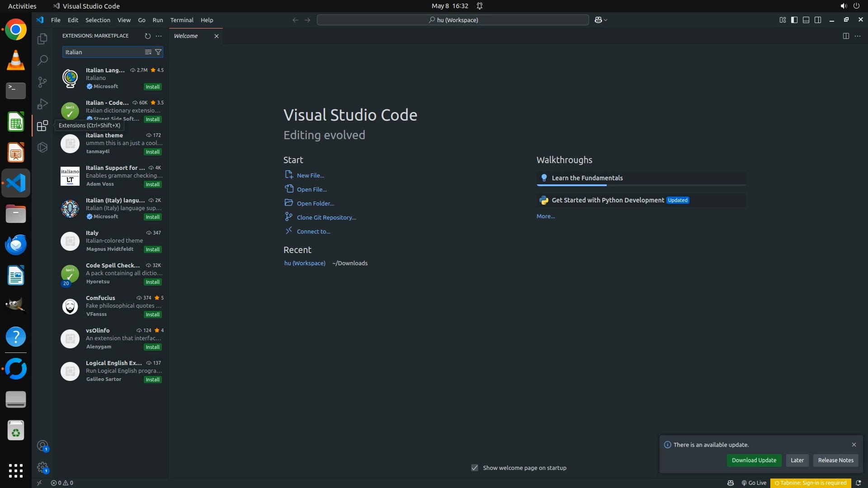The image size is (868, 488).
Task: Click the Download Update button
Action: (x=754, y=460)
